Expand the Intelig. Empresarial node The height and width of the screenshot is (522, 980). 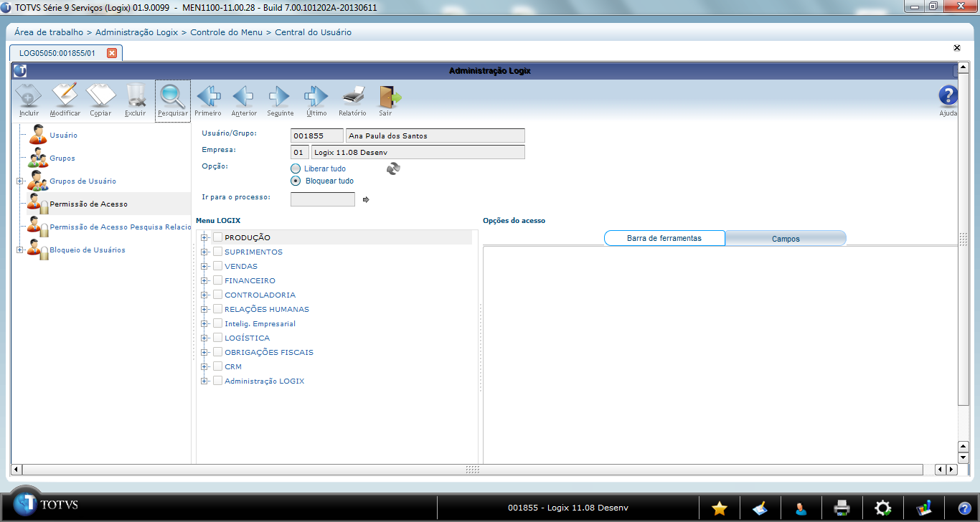[204, 323]
